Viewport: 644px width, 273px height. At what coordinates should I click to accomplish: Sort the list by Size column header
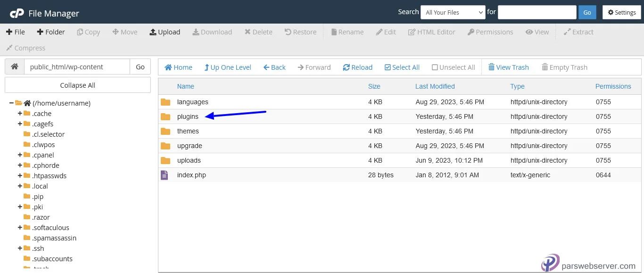[374, 86]
